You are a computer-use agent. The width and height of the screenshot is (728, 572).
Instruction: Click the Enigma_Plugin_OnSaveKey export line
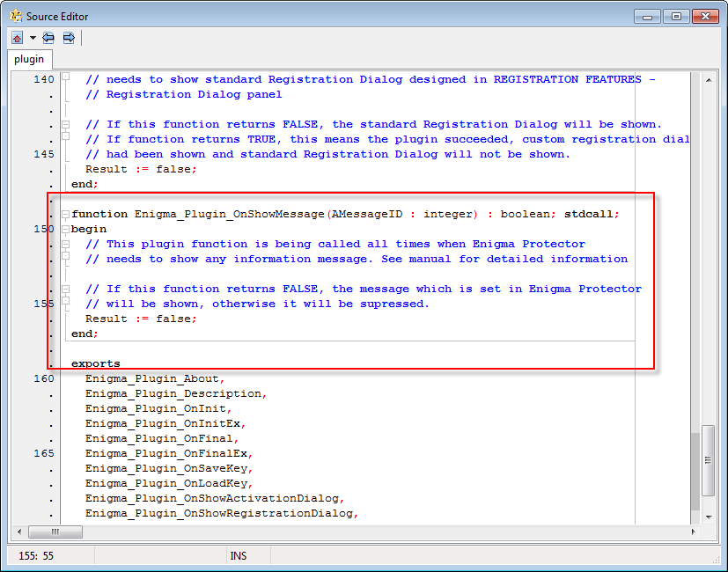pos(169,468)
